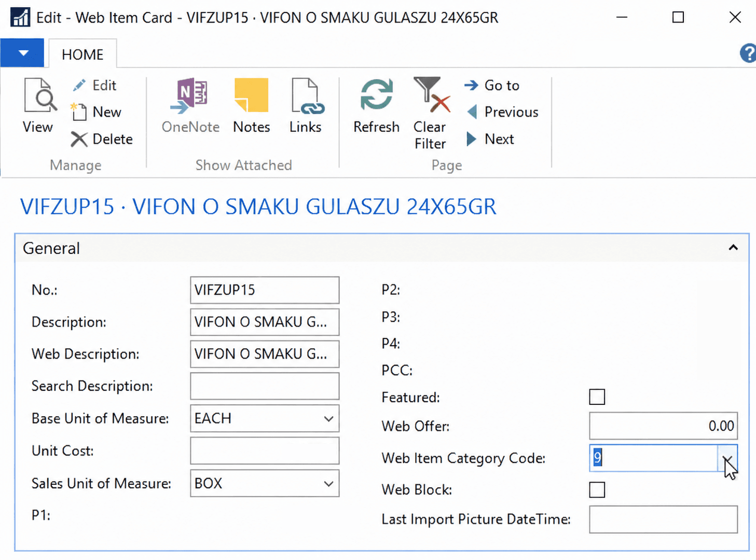Open the Links attachments
This screenshot has height=560, width=756.
[x=306, y=105]
